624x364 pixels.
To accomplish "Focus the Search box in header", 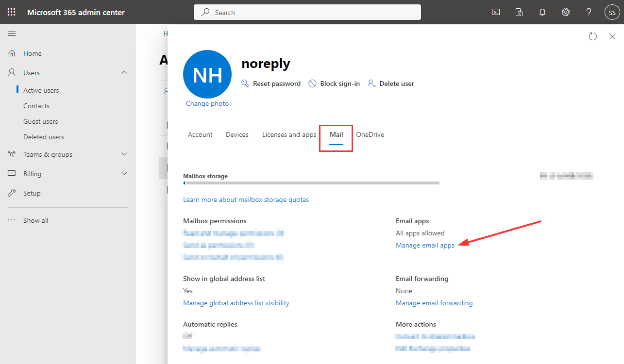I will pyautogui.click(x=307, y=12).
